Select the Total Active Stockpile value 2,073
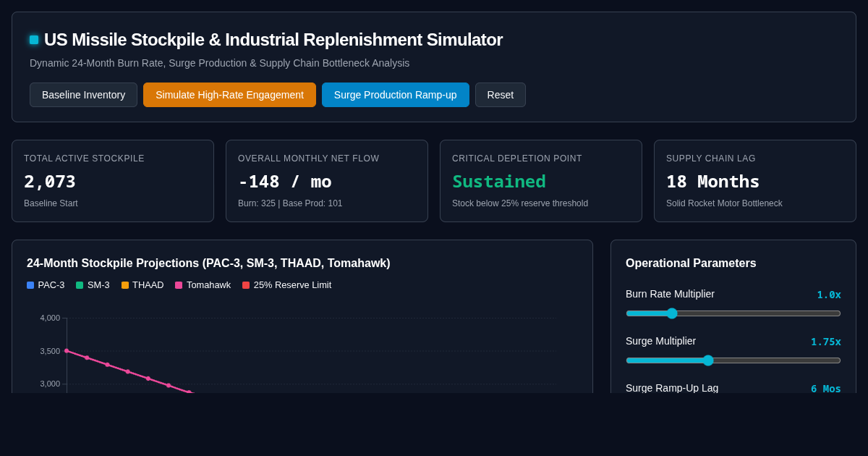This screenshot has width=868, height=456. pyautogui.click(x=50, y=182)
